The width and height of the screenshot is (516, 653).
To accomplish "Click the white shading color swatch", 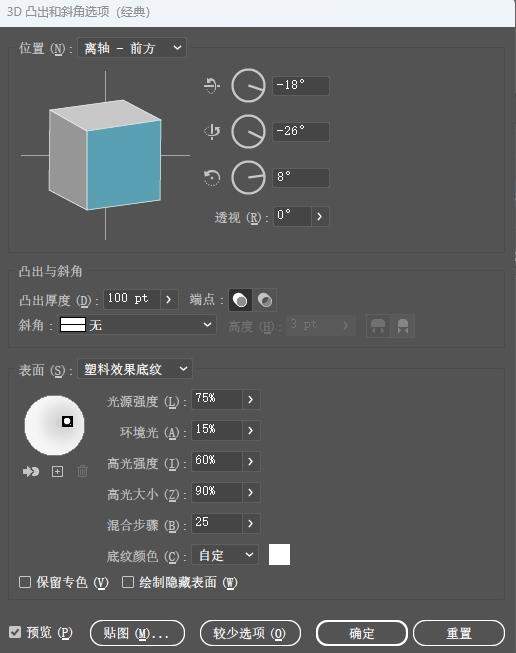I will (x=279, y=555).
